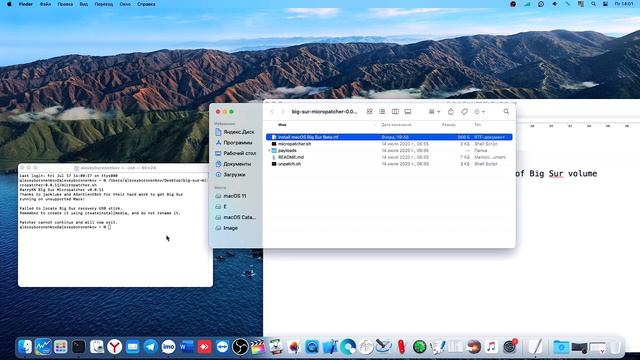Viewport: 640px width, 360px height.
Task: Sort by the Размер column
Action: click(449, 124)
